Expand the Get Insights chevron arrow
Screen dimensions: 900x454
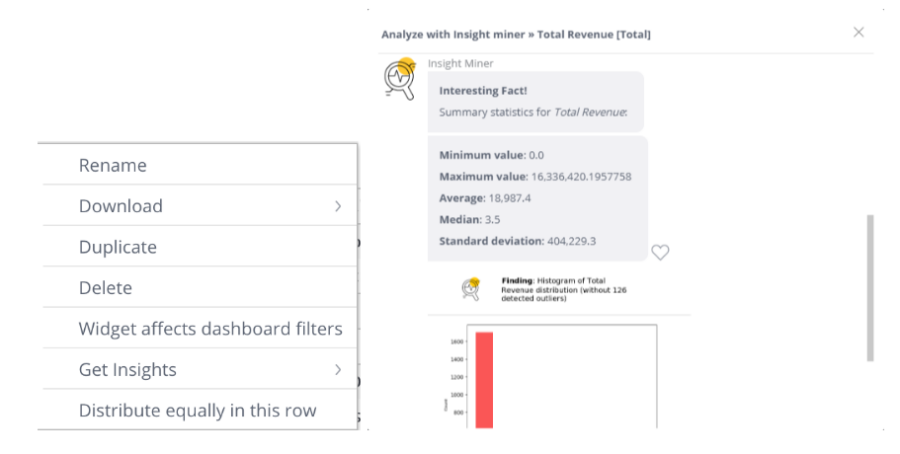(x=338, y=370)
